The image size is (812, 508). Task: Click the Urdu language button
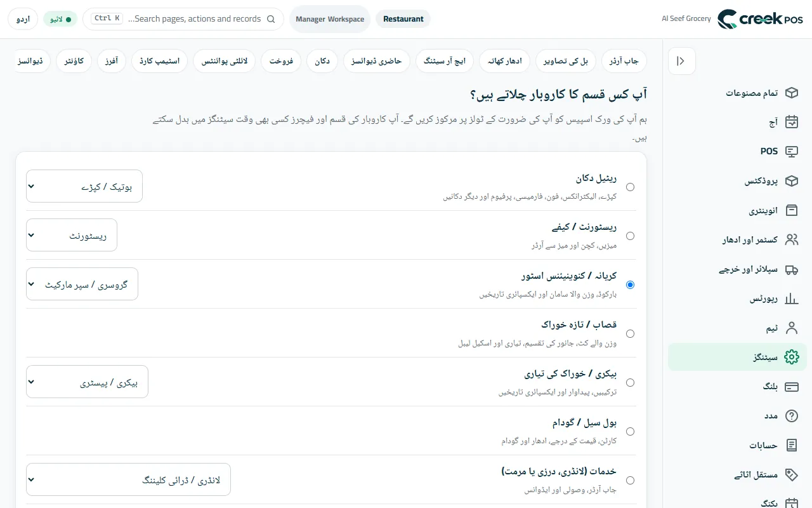23,19
